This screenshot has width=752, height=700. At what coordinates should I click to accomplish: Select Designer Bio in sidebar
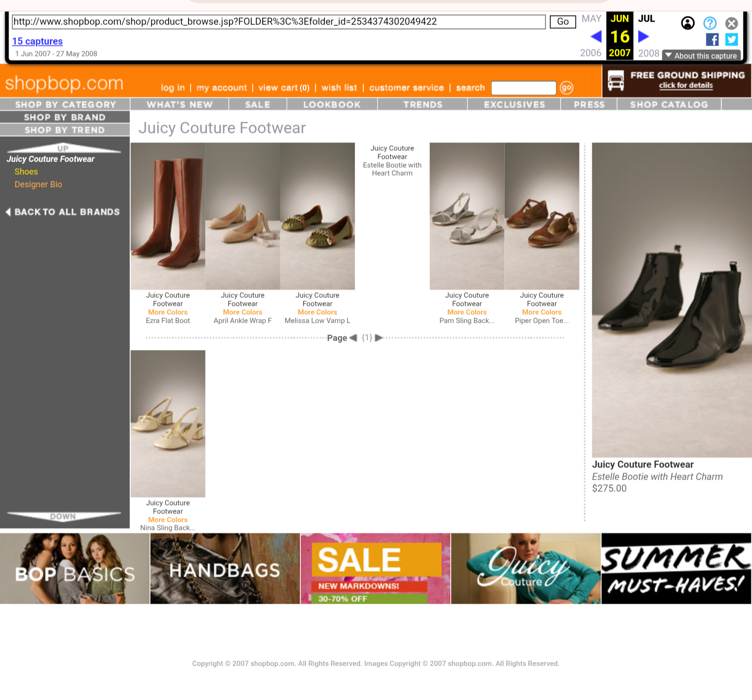coord(38,185)
